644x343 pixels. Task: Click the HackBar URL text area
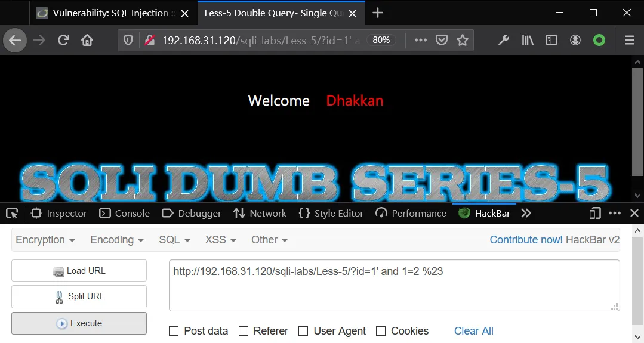395,286
